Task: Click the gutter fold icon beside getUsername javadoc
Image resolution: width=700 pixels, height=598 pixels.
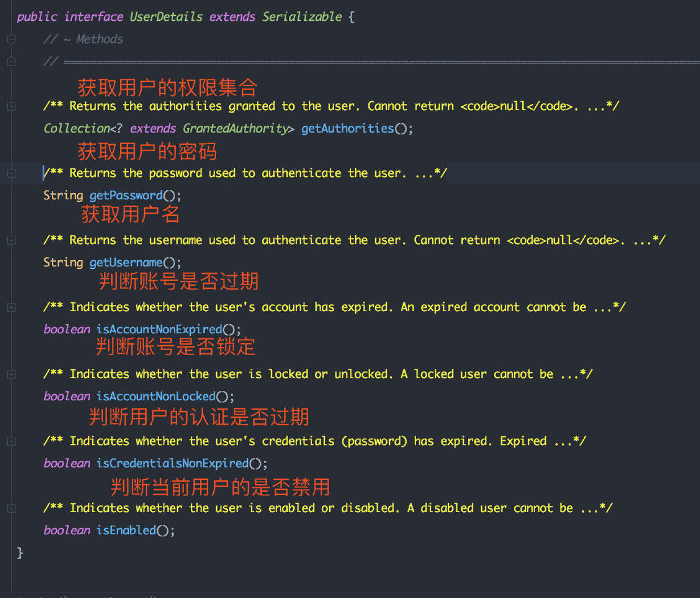Action: pyautogui.click(x=10, y=240)
